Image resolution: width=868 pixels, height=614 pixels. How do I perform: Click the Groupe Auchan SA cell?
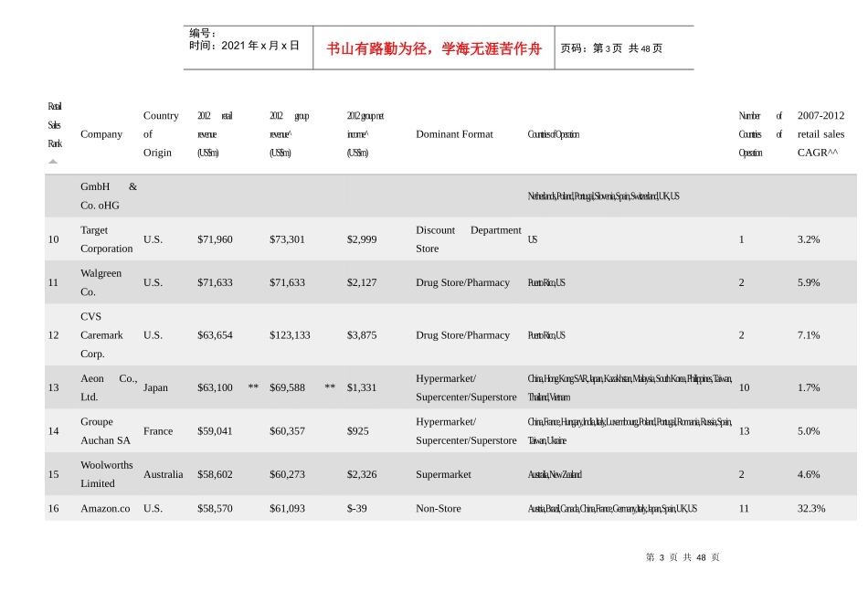(x=105, y=430)
